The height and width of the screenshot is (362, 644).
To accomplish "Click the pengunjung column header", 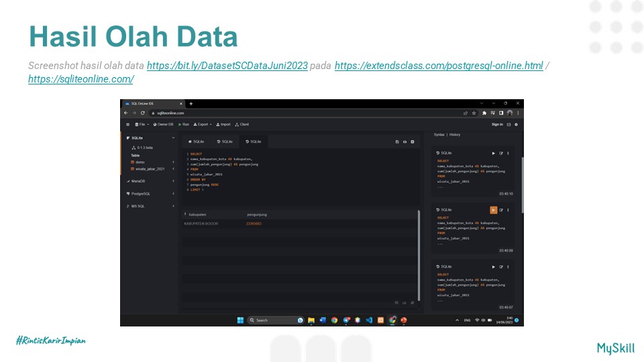I will point(257,215).
